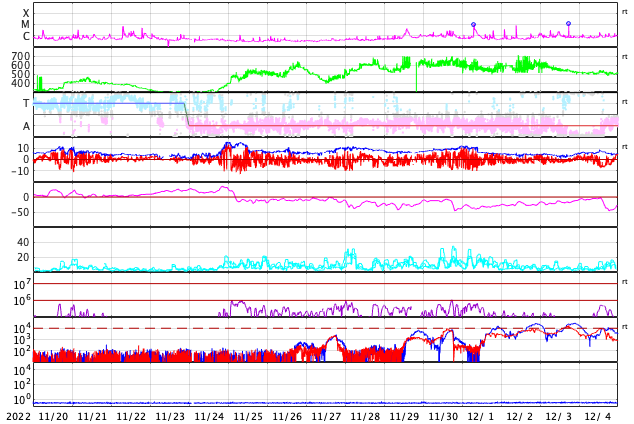Screen dimensions: 634x424
Task: Click the 'rt' label next to the bottom flux panel
Action: pyautogui.click(x=625, y=327)
